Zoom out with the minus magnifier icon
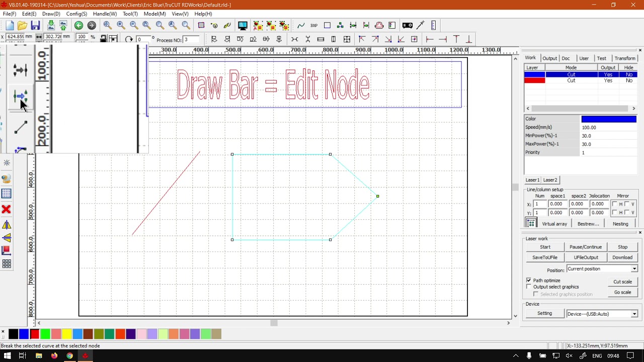Viewport: 644px width, 362px height. coord(134,26)
